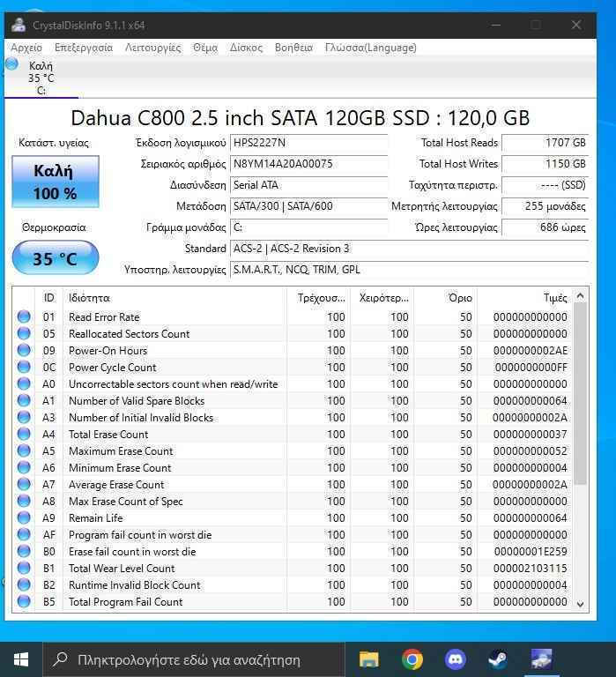This screenshot has width=616, height=677.
Task: Click the Τιμές column header
Action: pos(525,298)
